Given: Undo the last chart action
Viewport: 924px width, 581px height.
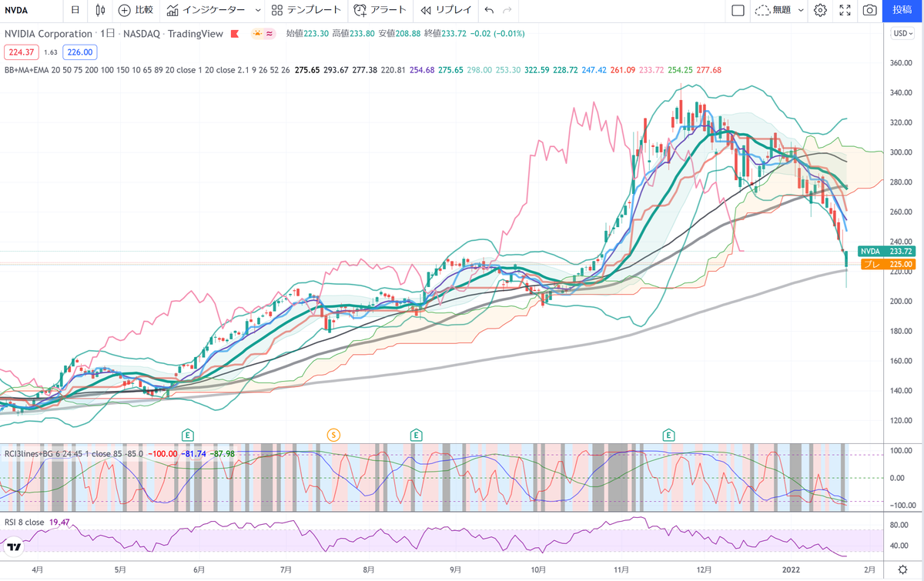Looking at the screenshot, I should 490,10.
